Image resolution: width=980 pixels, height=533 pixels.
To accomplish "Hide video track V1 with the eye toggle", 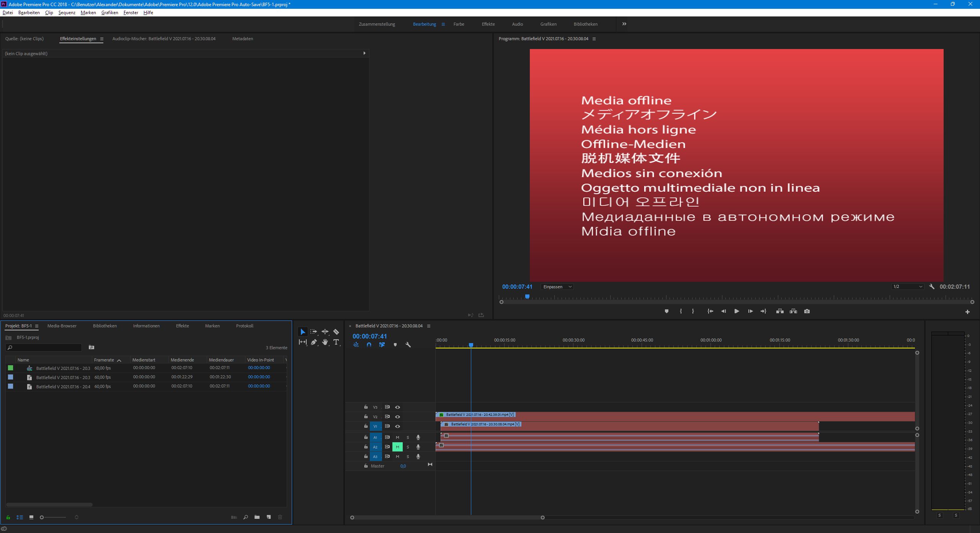I will point(397,426).
